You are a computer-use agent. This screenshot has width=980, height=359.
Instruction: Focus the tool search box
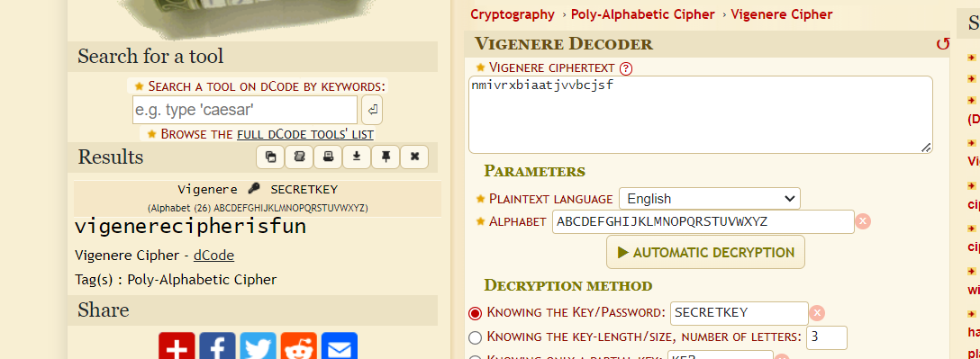[245, 110]
